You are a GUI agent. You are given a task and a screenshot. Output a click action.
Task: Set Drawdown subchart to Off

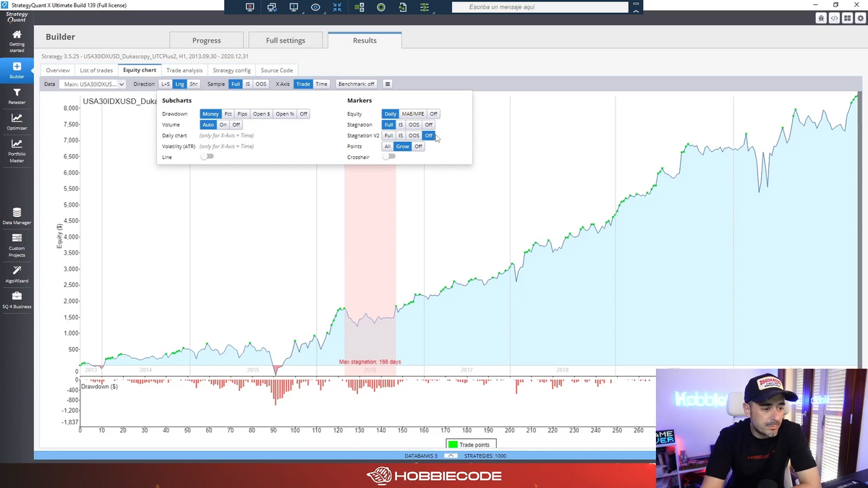(x=303, y=114)
